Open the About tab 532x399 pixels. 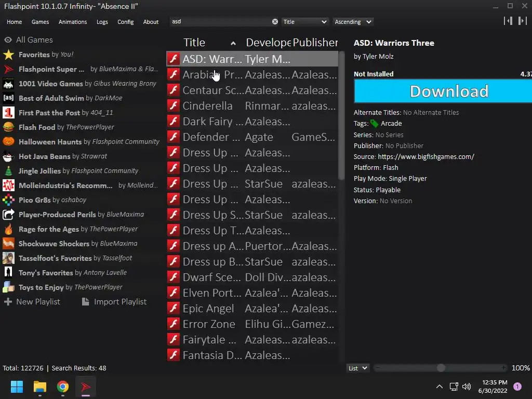point(151,22)
